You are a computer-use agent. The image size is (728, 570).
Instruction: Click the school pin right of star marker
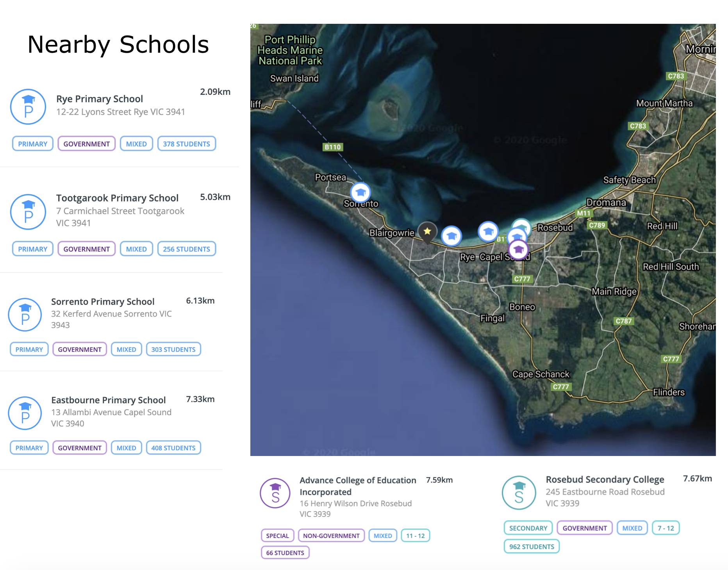451,236
